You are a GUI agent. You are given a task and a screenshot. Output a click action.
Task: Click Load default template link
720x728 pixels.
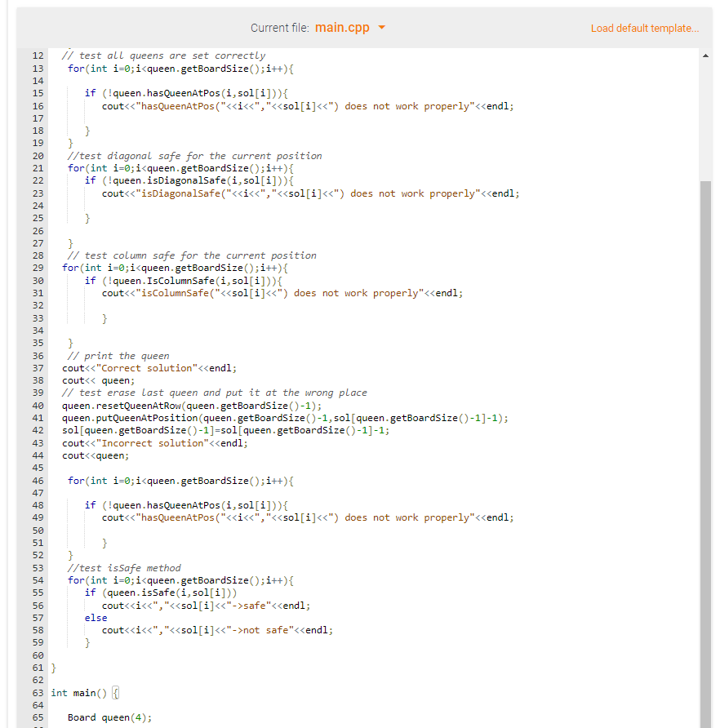click(644, 29)
